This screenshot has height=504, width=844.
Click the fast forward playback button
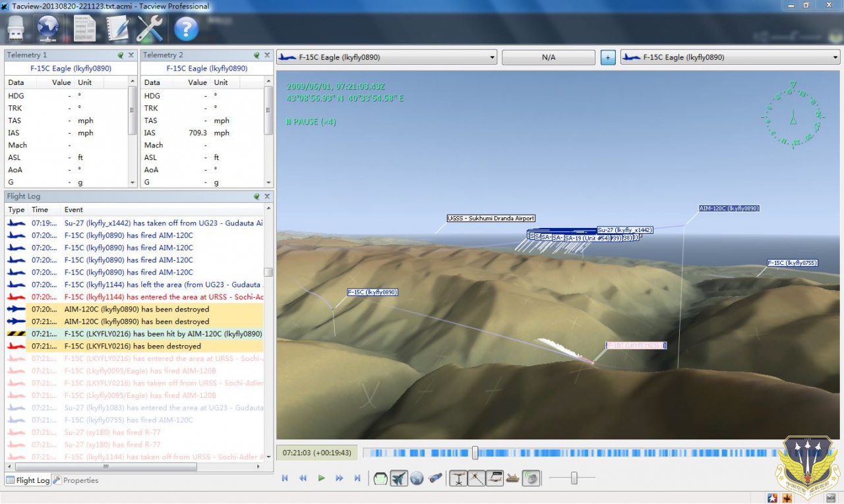point(340,478)
